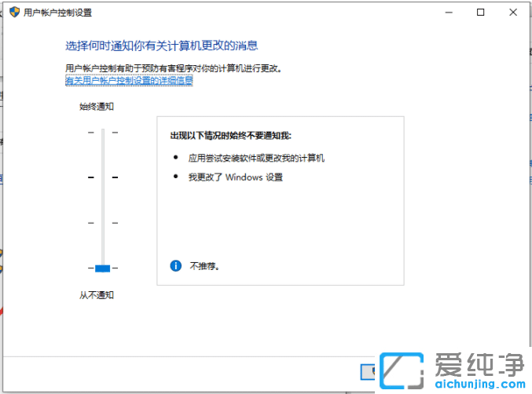Minimize the UAC settings window
The width and height of the screenshot is (532, 394).
pyautogui.click(x=449, y=13)
